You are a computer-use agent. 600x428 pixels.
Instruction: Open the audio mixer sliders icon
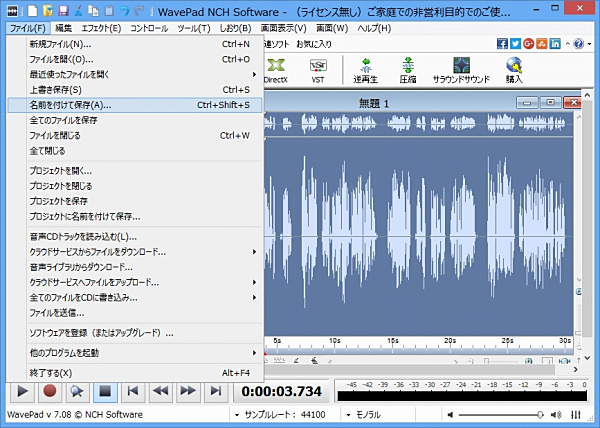pos(576,415)
